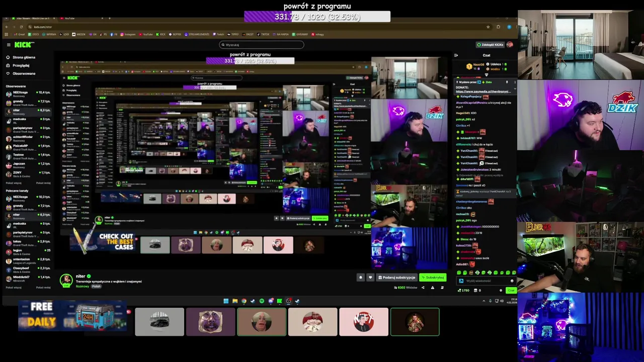Open File Explorer from the taskbar

click(x=235, y=301)
